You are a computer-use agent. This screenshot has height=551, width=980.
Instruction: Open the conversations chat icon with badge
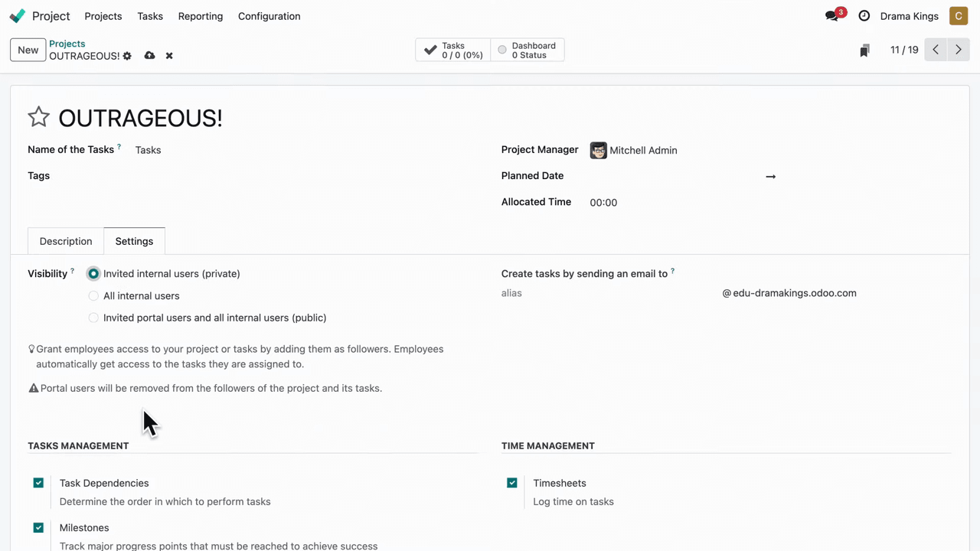tap(832, 16)
